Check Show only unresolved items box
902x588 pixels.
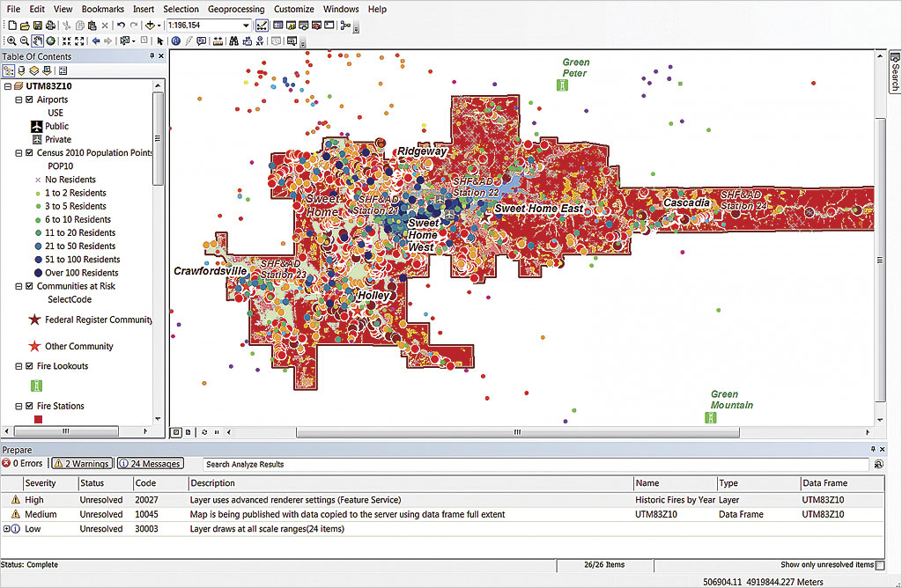point(880,565)
